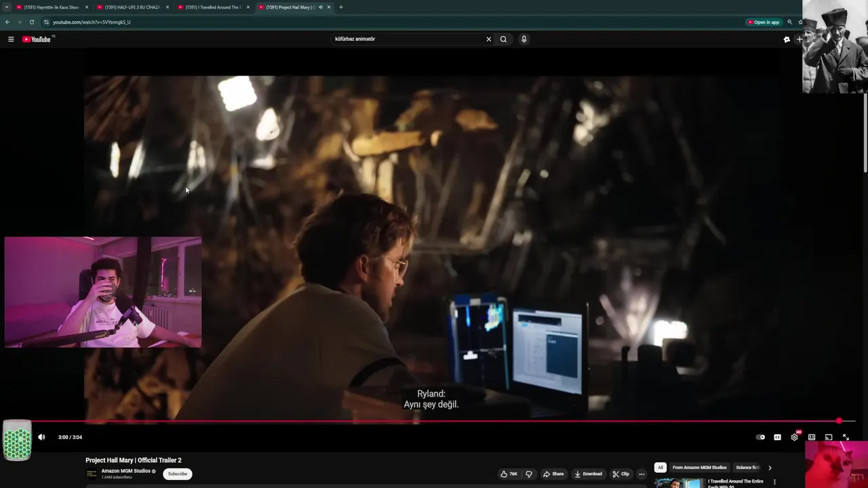Screen dimensions: 868x488
Task: Go to the YouTube home logo
Action: 37,39
